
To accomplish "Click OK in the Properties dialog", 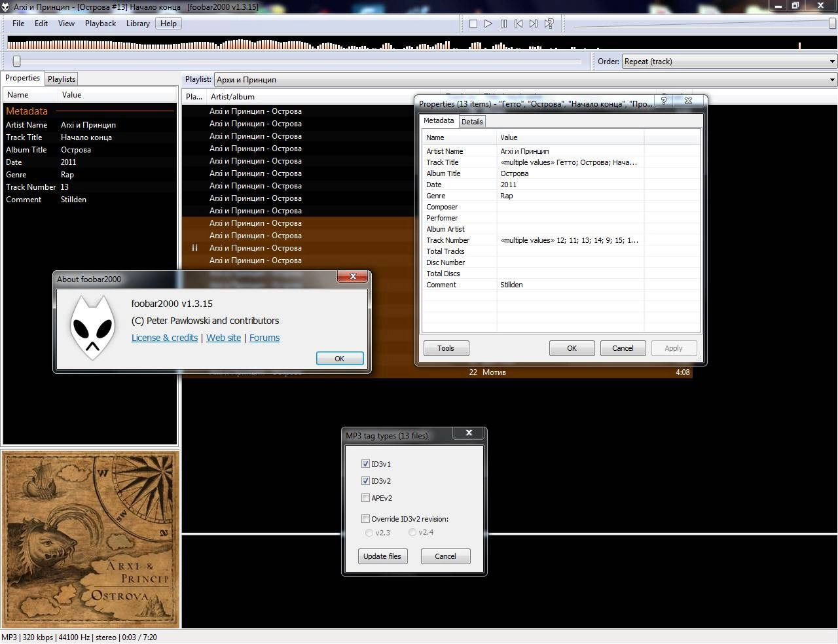I will point(572,348).
